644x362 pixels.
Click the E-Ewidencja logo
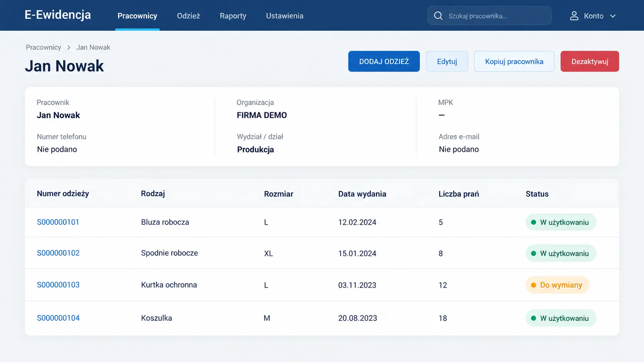(58, 15)
